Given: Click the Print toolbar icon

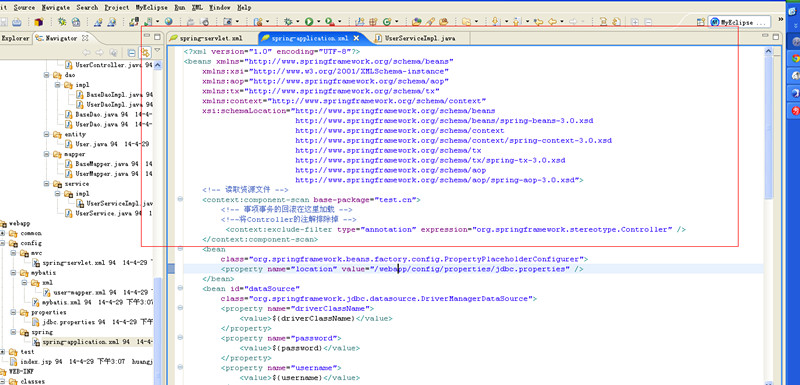Looking at the screenshot, I should (x=17, y=22).
